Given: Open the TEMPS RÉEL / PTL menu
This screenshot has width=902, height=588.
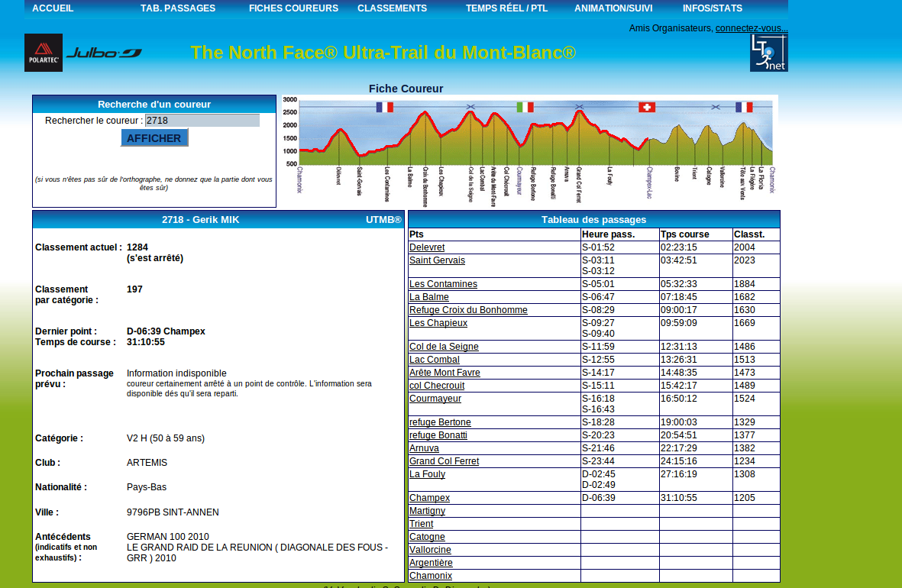Looking at the screenshot, I should click(x=506, y=8).
